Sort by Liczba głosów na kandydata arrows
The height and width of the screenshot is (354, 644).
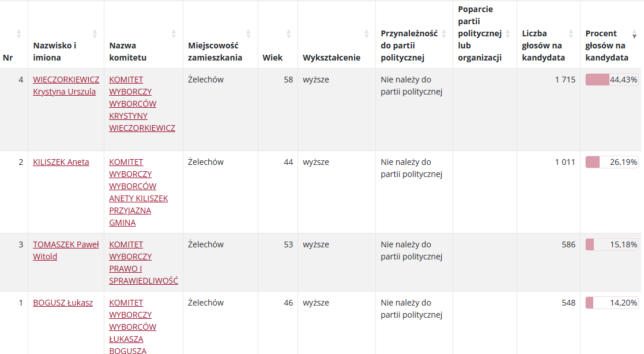[571, 34]
